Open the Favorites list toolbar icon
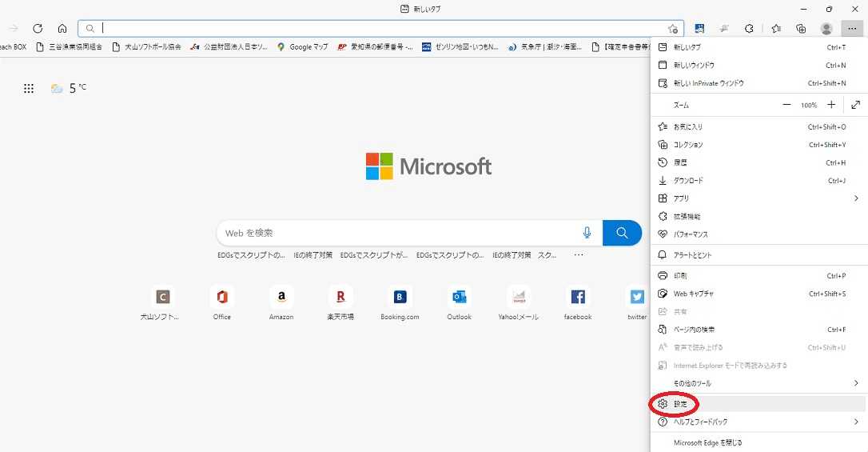The image size is (868, 452). [x=776, y=28]
